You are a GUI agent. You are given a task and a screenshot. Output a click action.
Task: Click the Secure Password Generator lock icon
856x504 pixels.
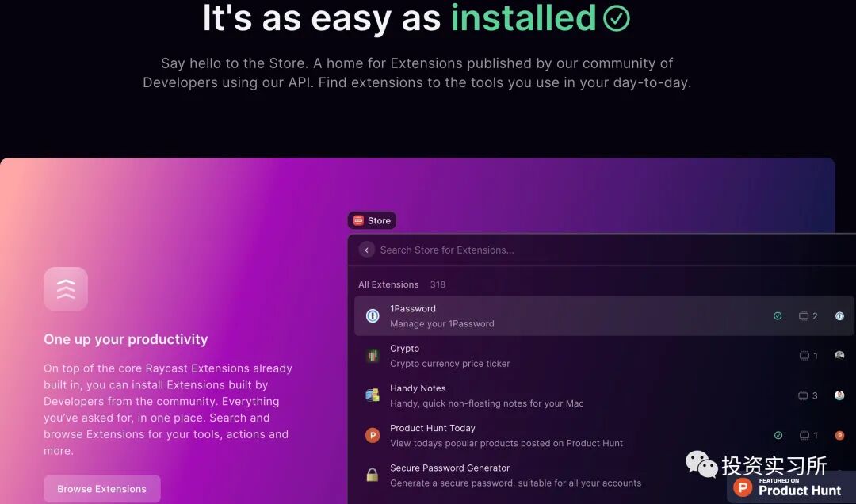(373, 475)
